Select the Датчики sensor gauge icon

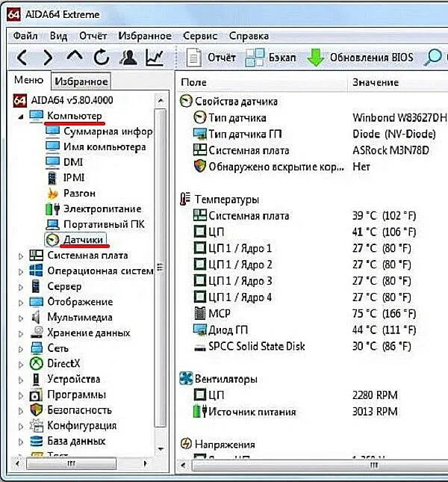pos(52,240)
